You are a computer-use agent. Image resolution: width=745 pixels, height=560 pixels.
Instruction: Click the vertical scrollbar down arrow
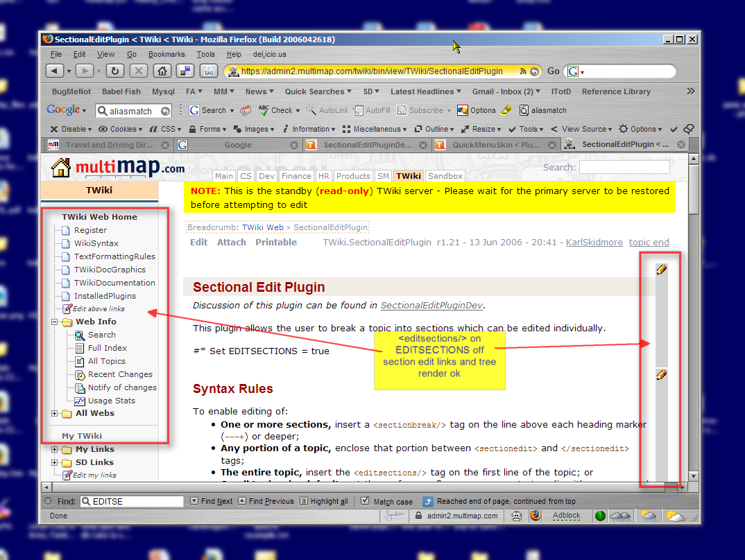[x=694, y=475]
